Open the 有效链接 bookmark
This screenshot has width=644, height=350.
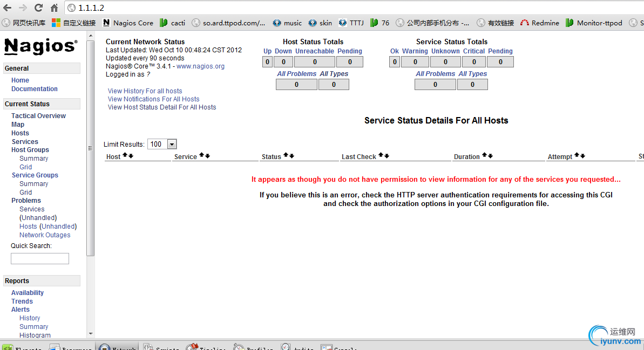(x=496, y=23)
